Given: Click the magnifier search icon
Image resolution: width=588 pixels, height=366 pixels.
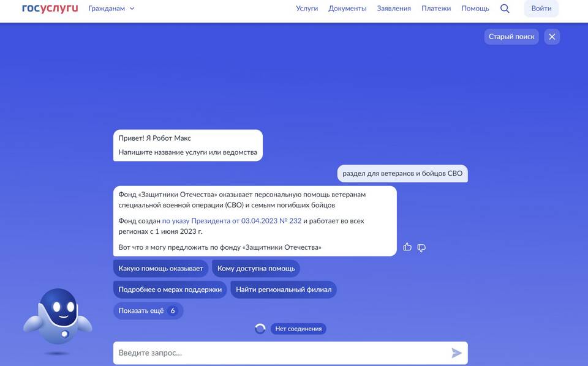Looking at the screenshot, I should [505, 8].
